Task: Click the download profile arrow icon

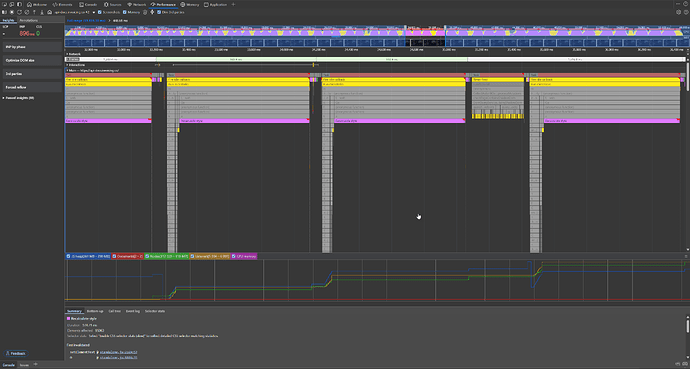Action: pyautogui.click(x=42, y=12)
